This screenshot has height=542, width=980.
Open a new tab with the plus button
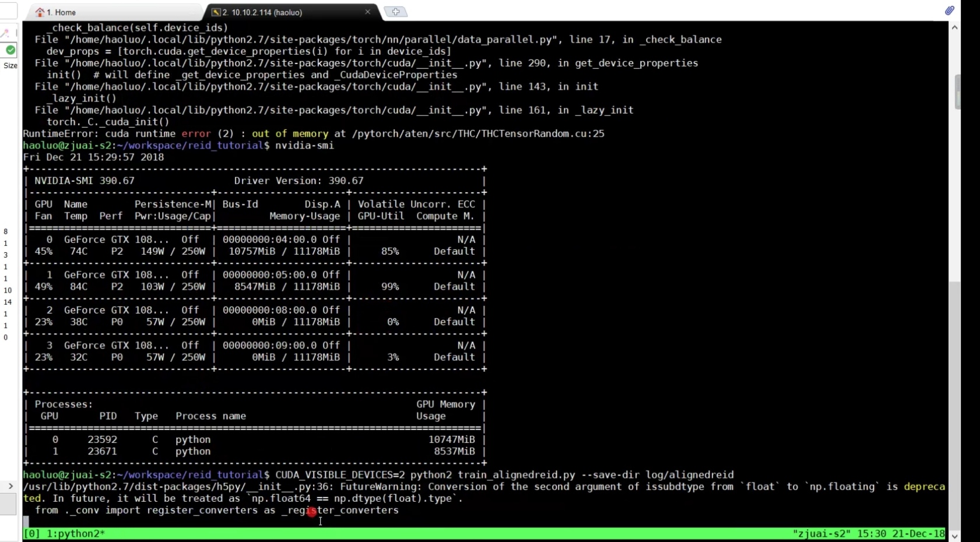coord(396,12)
